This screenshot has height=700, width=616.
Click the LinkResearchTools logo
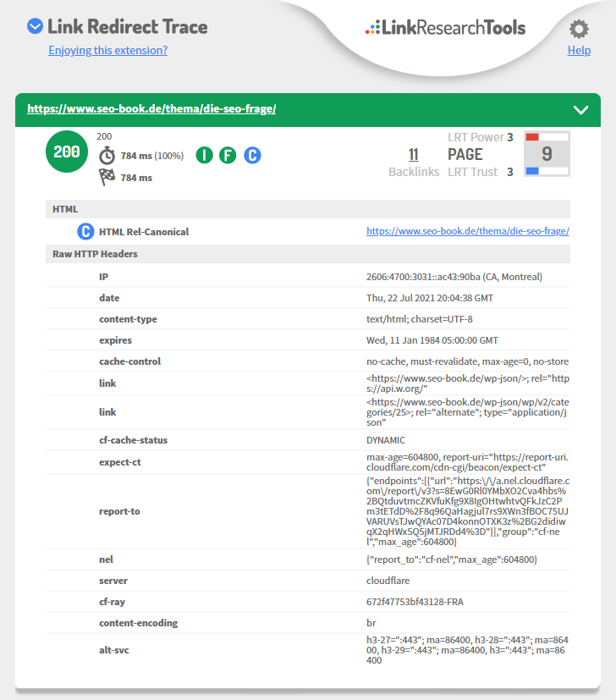click(445, 28)
